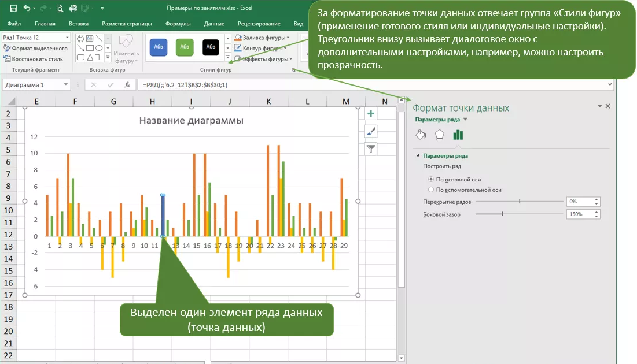637x364 pixels.
Task: Expand the full shapes gallery list
Action: 108,58
